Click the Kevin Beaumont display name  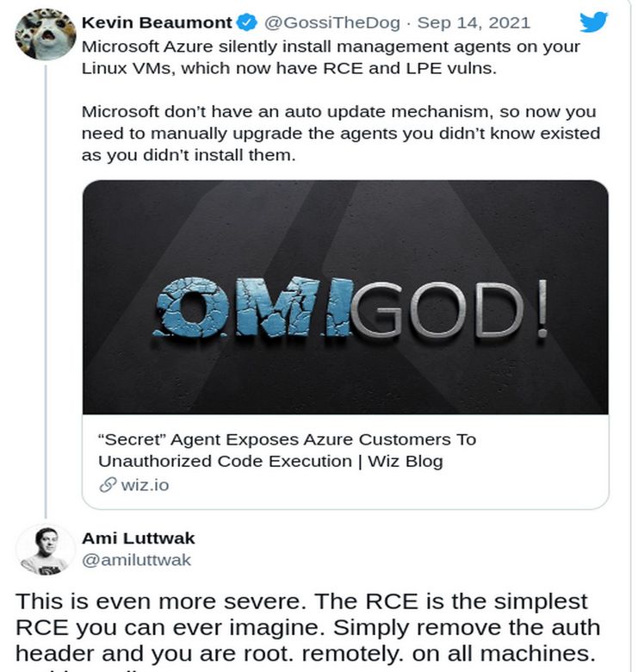click(x=157, y=22)
